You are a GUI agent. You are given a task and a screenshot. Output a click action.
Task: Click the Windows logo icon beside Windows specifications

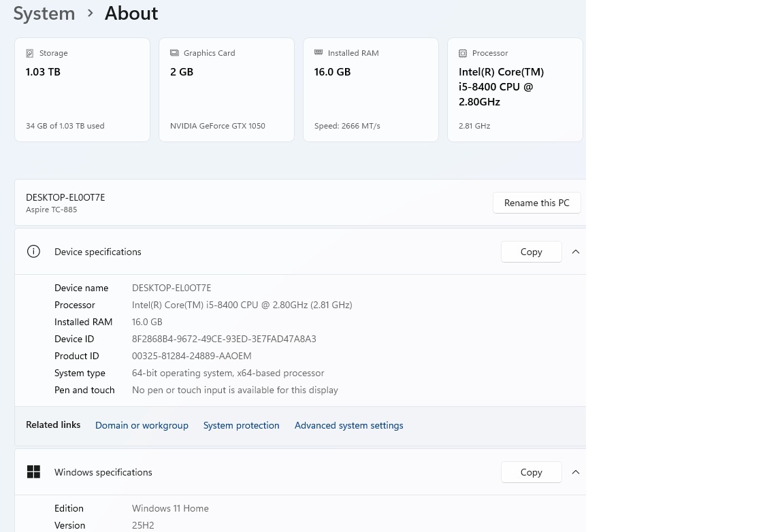pos(33,472)
